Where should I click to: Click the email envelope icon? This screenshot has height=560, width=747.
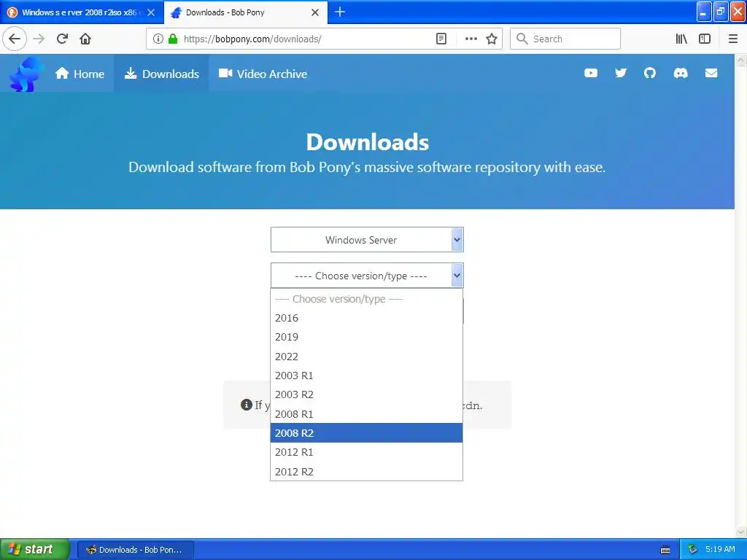point(711,73)
